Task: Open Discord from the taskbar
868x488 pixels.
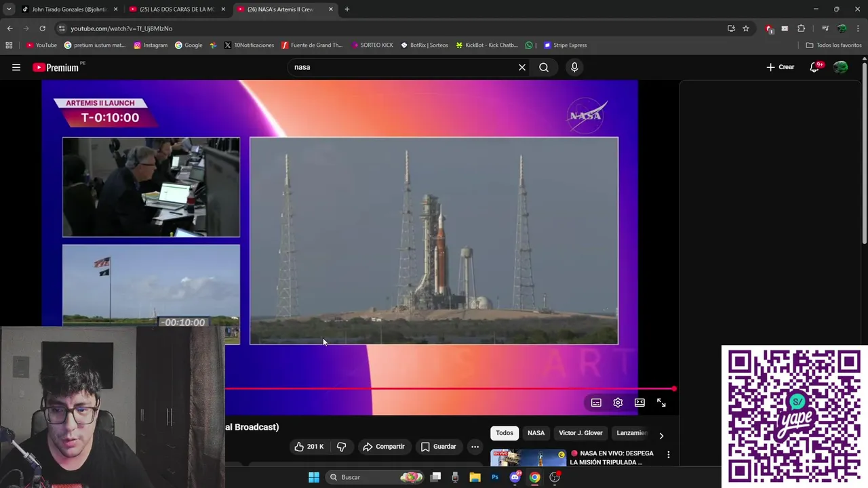Action: click(x=515, y=477)
